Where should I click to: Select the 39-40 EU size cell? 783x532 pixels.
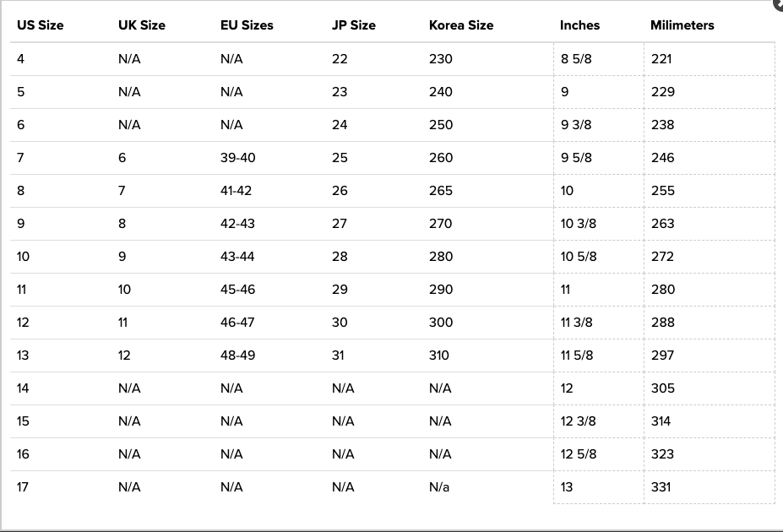point(237,158)
